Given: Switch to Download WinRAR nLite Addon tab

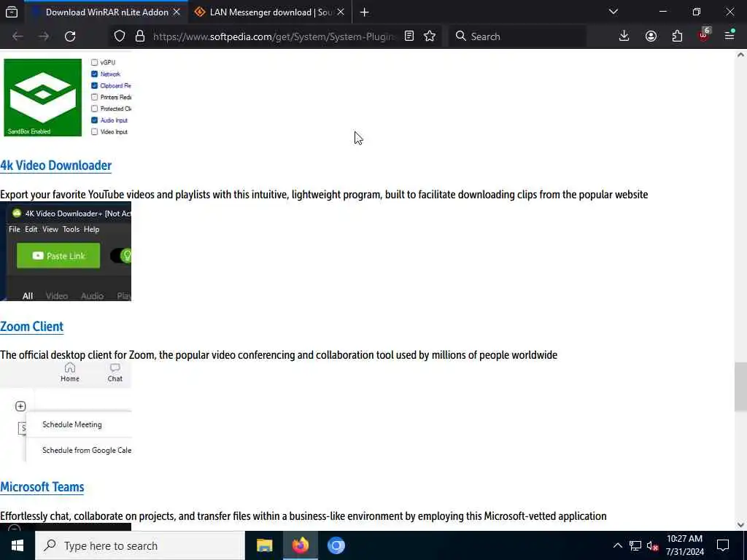Looking at the screenshot, I should [x=106, y=12].
